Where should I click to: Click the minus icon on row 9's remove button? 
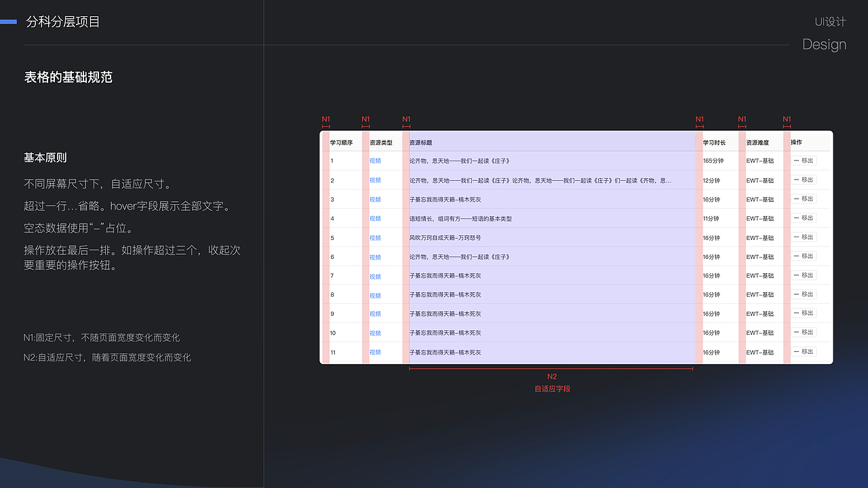(x=797, y=313)
